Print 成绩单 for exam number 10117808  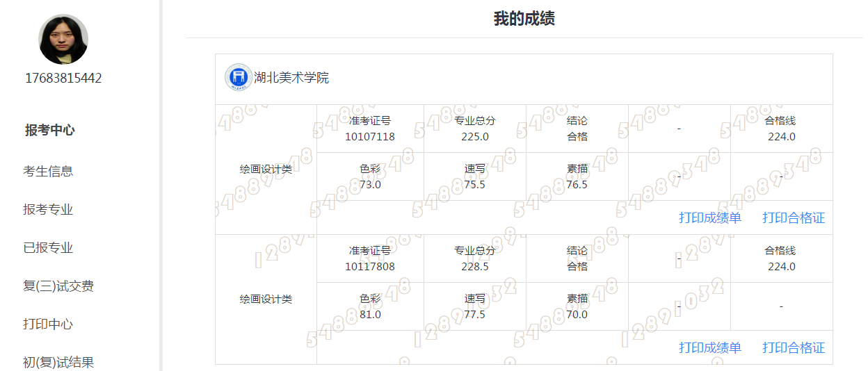(x=710, y=348)
